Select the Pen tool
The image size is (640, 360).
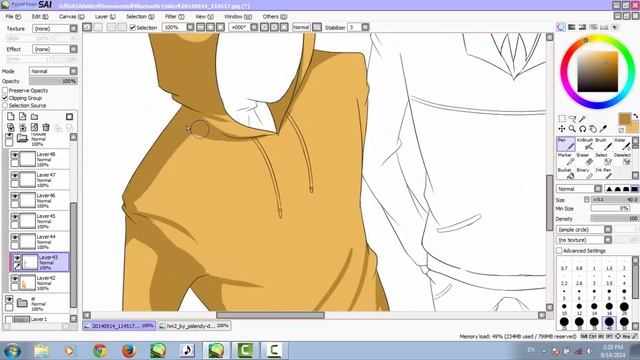pos(566,144)
